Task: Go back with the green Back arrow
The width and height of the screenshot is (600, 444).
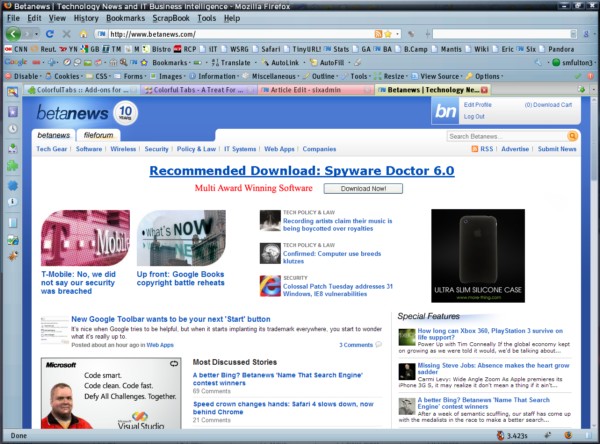Action: (13, 34)
